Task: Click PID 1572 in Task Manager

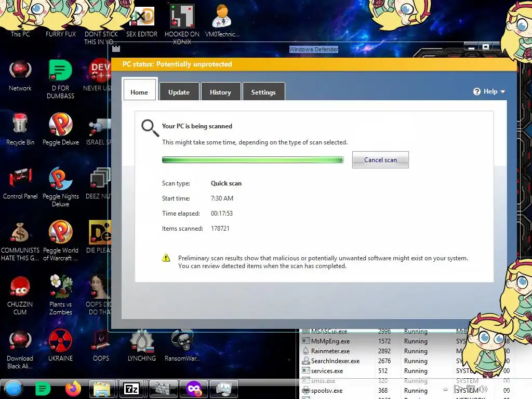Action: click(384, 341)
